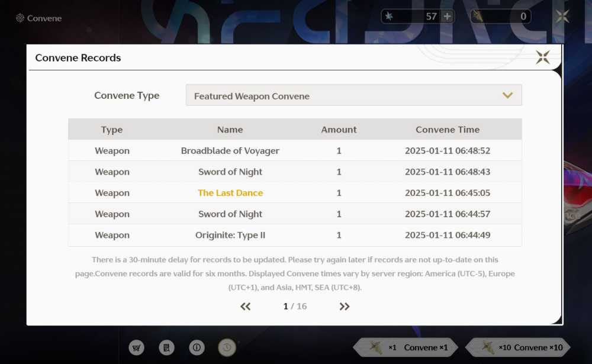Click the amount 1 in the Originite row
The height and width of the screenshot is (364, 592).
[339, 235]
